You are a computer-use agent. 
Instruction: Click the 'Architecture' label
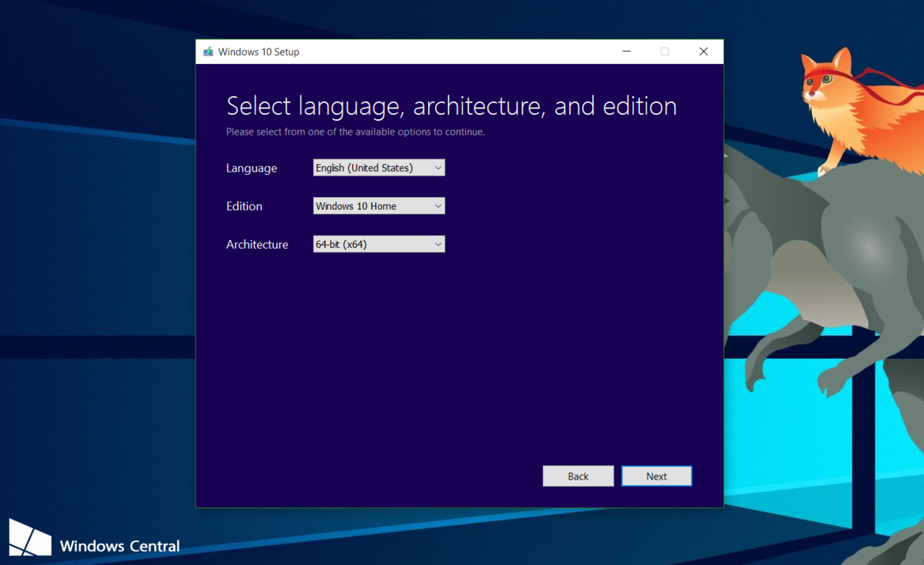[257, 245]
